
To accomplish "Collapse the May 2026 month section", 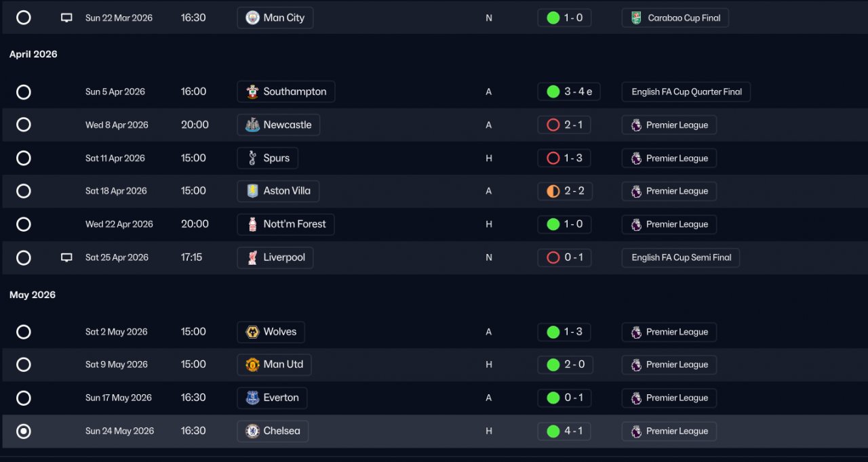I will click(33, 295).
